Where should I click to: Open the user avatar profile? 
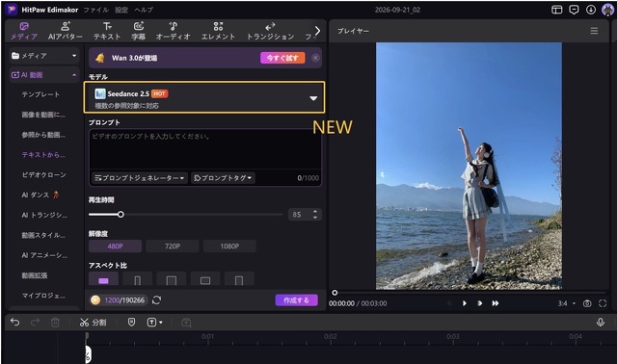tap(607, 10)
